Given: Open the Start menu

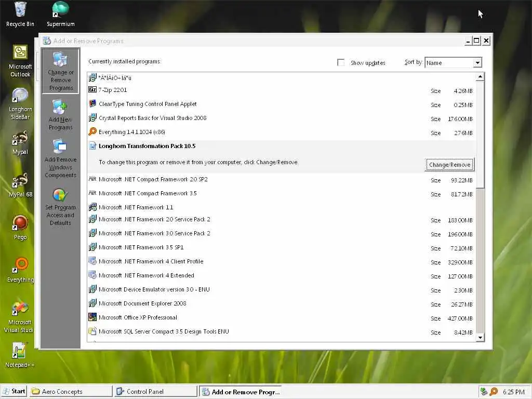Looking at the screenshot, I should (x=14, y=391).
